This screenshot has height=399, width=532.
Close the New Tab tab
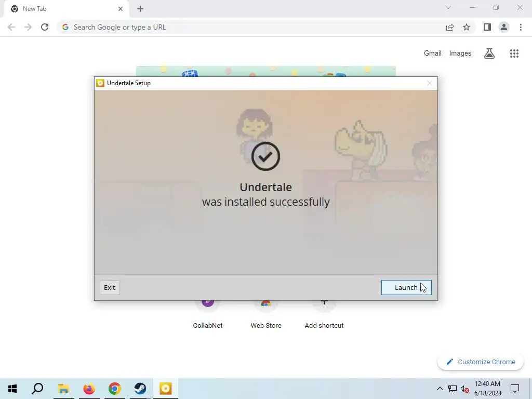(120, 9)
